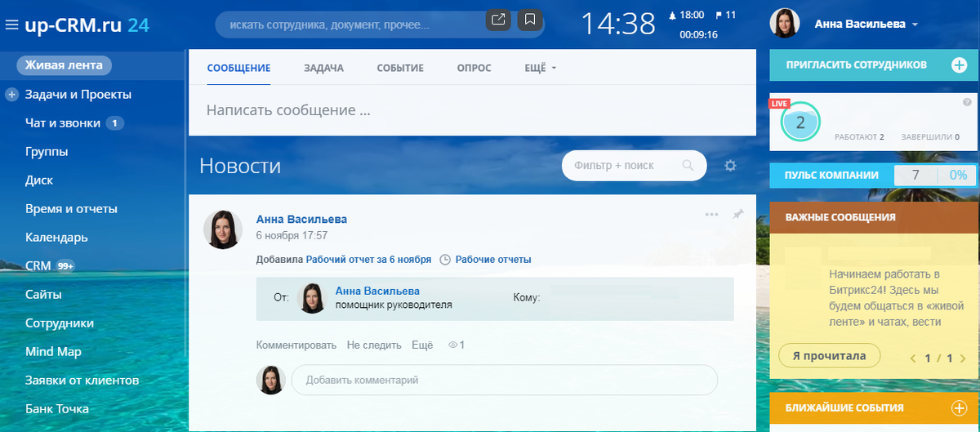Click the avatar in the От field
The image size is (980, 432).
(x=313, y=298)
